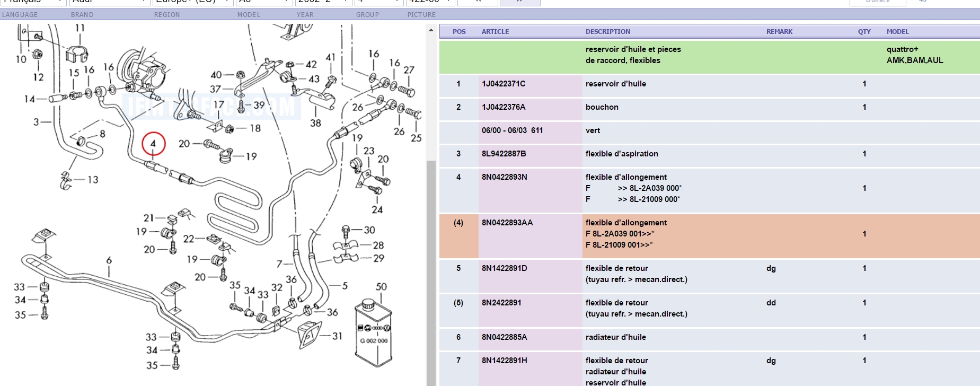Open the Region dropdown showing Europe

pyautogui.click(x=192, y=2)
